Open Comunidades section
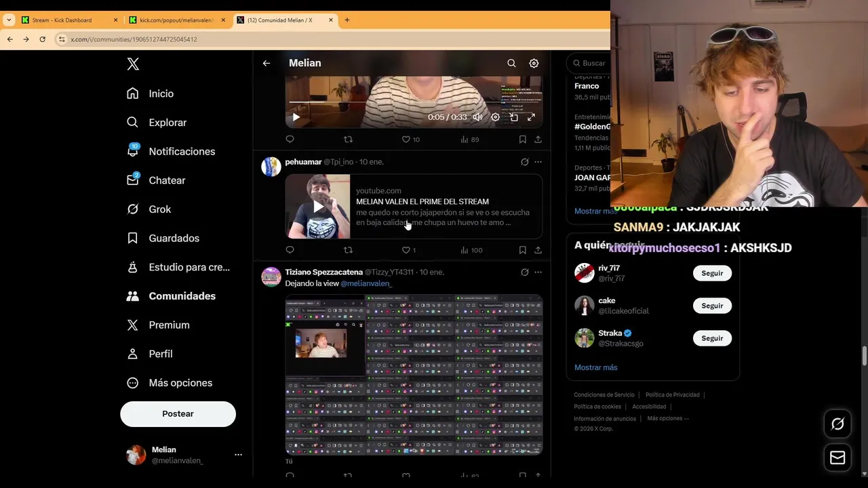Screen dimensions: 868x488 (x=171, y=296)
